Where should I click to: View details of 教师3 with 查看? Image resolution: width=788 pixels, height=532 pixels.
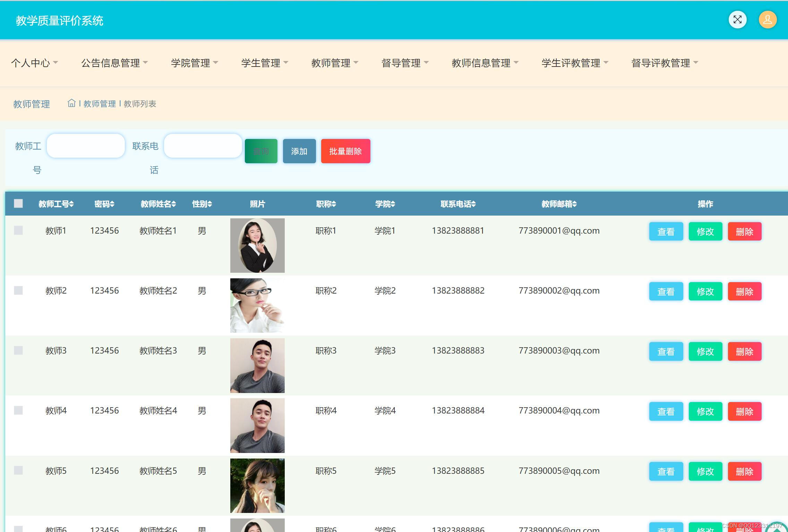[x=666, y=351]
